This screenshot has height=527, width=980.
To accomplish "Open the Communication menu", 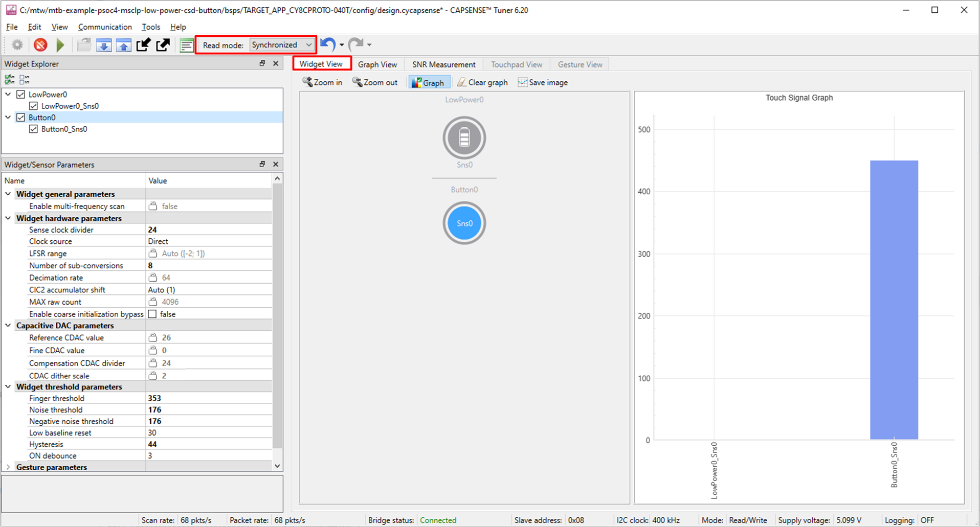I will click(x=105, y=27).
